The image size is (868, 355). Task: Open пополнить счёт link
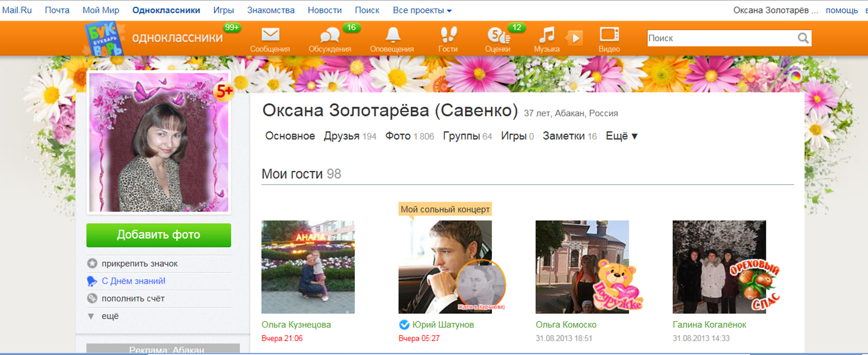[x=133, y=299]
